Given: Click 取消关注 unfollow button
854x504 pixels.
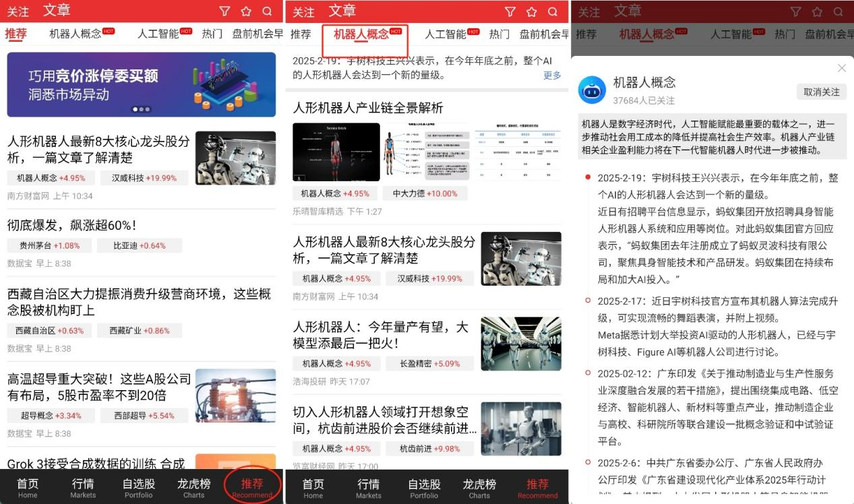Looking at the screenshot, I should (822, 92).
